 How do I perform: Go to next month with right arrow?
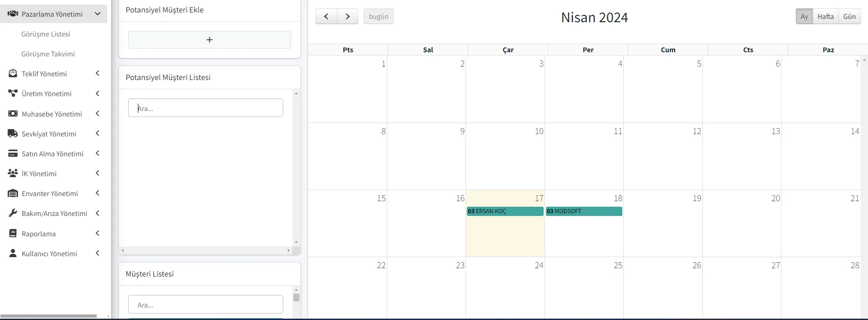coord(347,17)
